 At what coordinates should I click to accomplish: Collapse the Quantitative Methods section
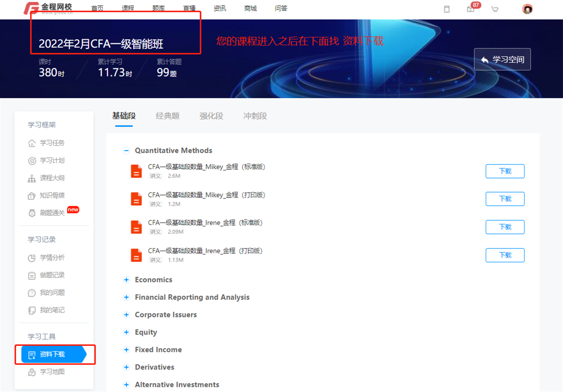pos(126,150)
